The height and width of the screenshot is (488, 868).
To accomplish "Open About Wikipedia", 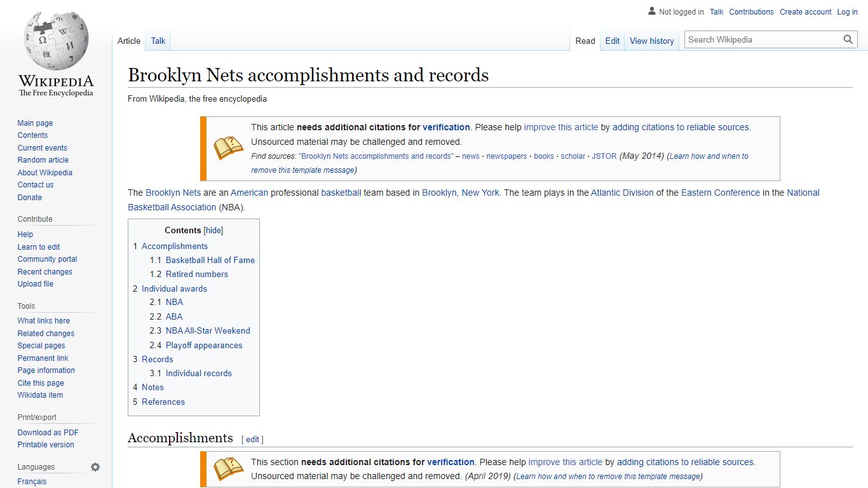I will [x=44, y=173].
